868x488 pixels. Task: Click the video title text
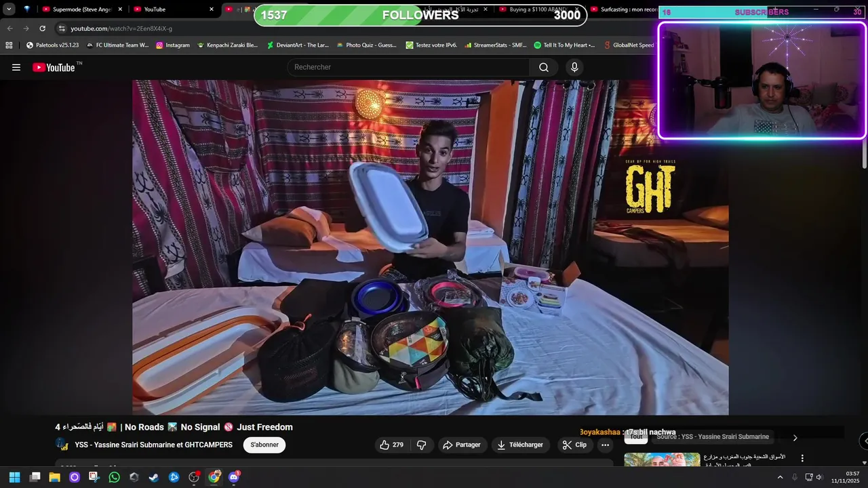174,427
